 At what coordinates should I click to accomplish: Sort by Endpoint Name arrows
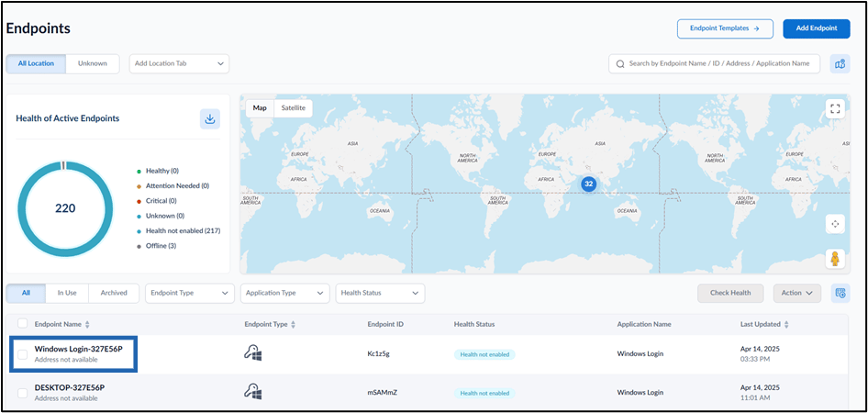tap(87, 324)
